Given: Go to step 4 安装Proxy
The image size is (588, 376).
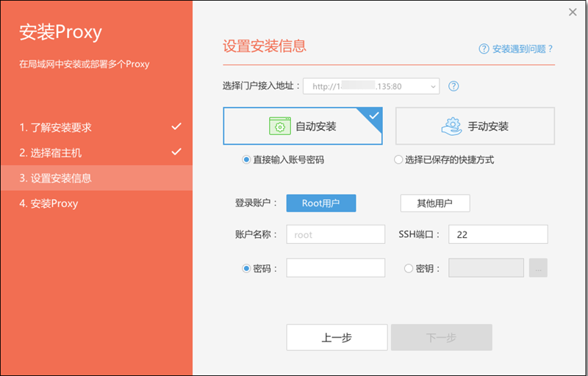Looking at the screenshot, I should click(x=49, y=203).
